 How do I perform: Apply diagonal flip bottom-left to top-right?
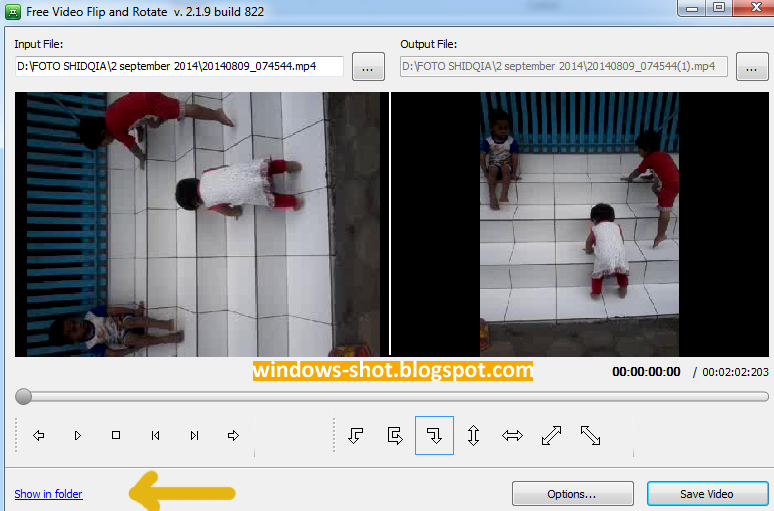(551, 435)
